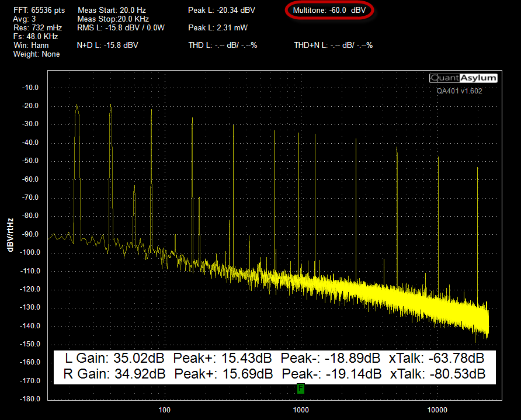
Task: Open the Weight: None setting
Action: tap(36, 54)
